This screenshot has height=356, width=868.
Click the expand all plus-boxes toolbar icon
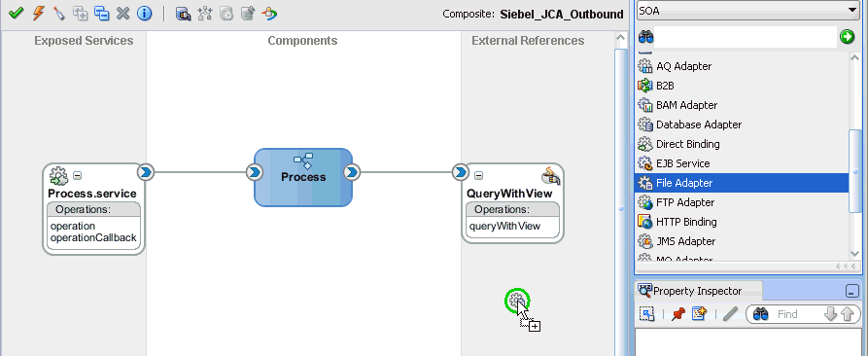(x=81, y=14)
